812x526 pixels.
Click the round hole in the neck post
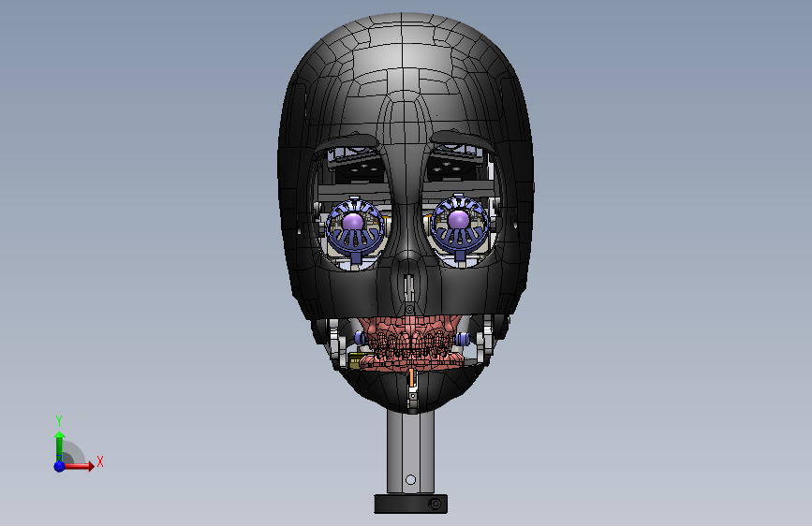tap(410, 480)
